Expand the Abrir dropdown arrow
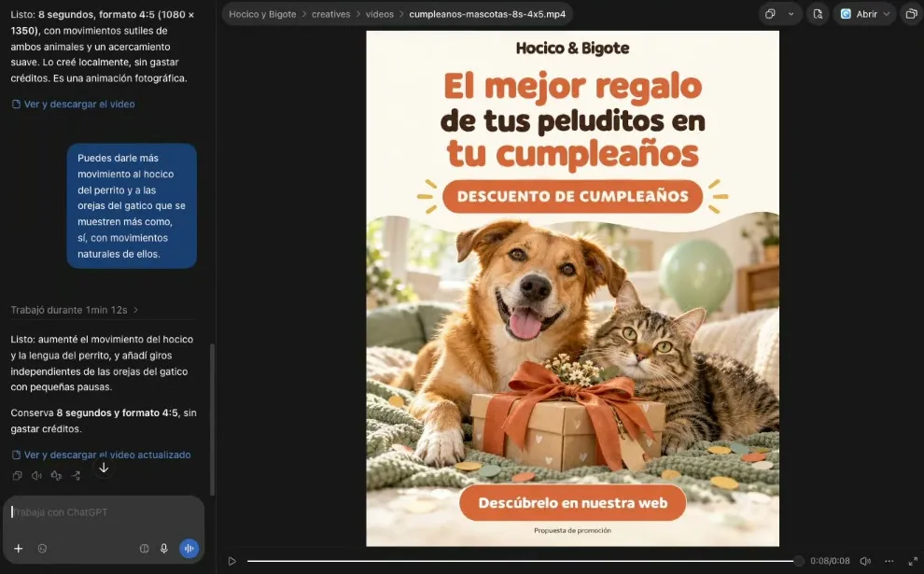 [x=887, y=14]
